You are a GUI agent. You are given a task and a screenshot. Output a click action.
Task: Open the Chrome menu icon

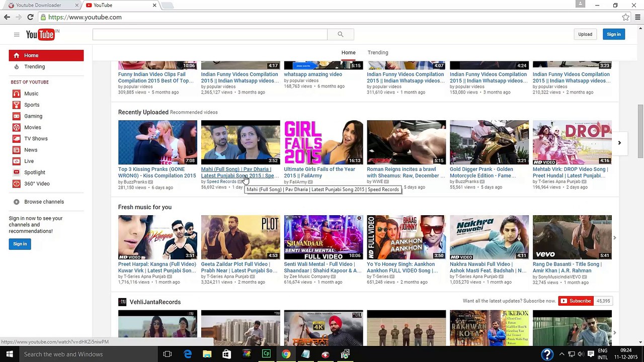point(638,17)
